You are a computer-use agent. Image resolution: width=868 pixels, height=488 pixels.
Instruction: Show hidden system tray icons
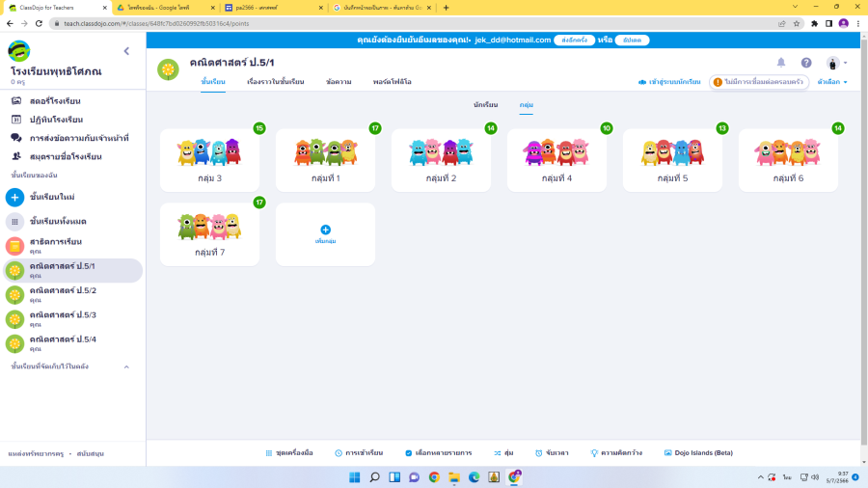761,477
